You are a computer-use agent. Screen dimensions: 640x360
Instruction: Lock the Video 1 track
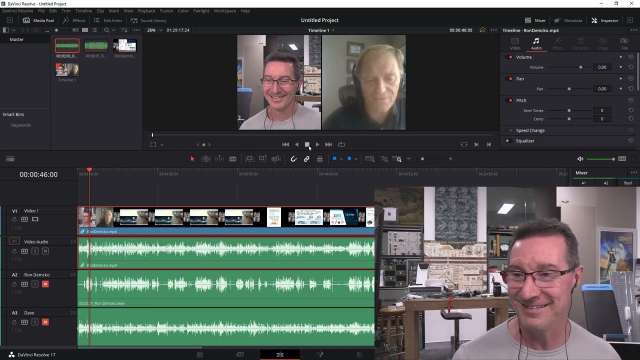click(x=14, y=219)
